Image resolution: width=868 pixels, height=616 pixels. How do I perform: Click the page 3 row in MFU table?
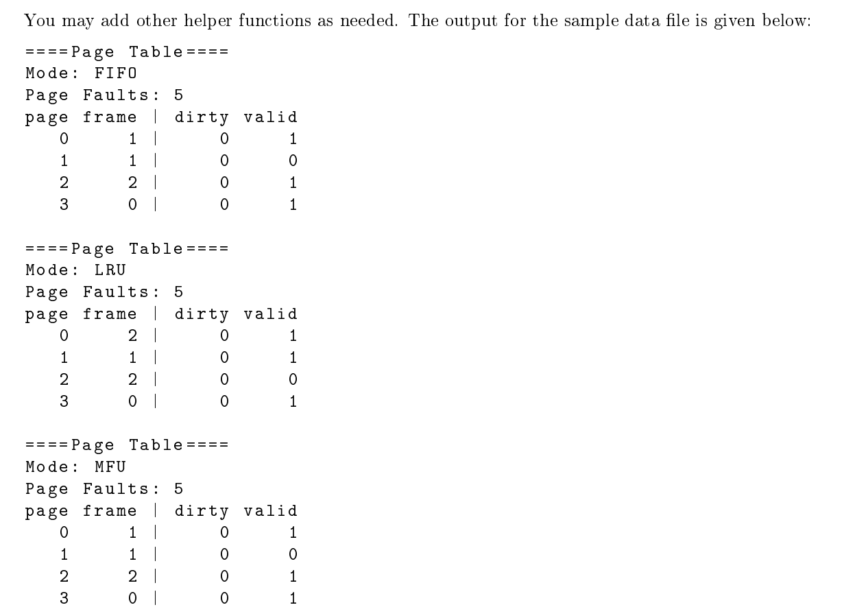[x=178, y=598]
